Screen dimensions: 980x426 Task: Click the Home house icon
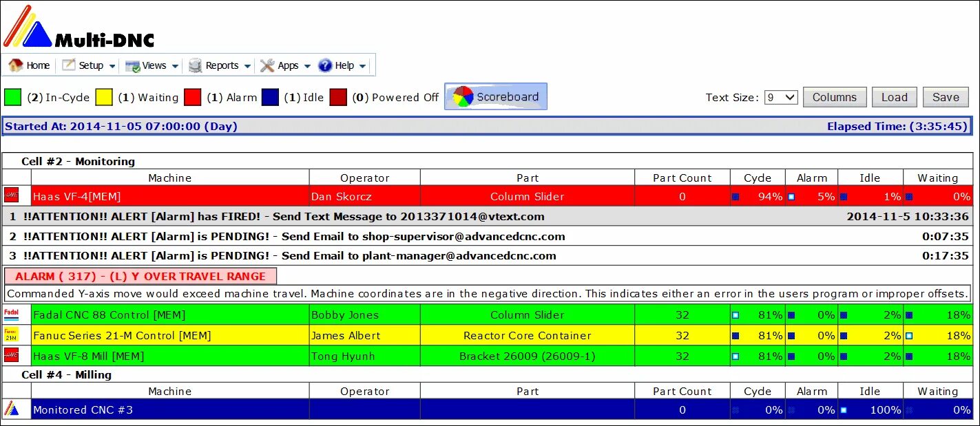[15, 65]
